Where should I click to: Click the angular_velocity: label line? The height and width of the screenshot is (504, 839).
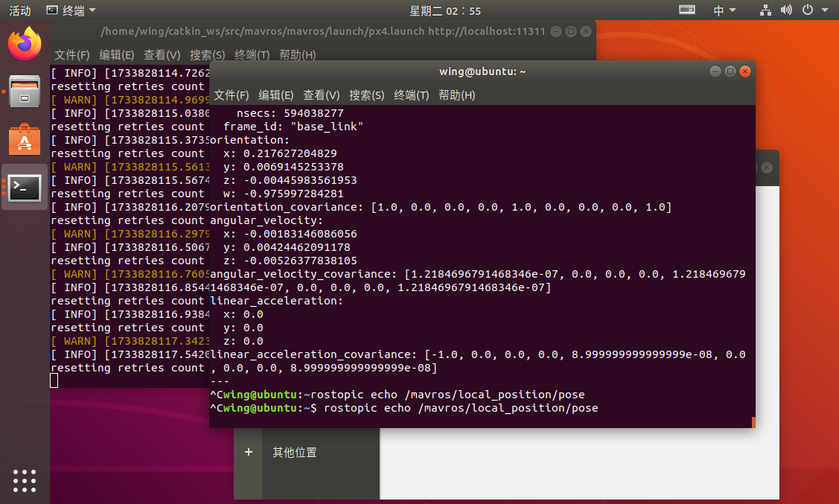(x=267, y=220)
